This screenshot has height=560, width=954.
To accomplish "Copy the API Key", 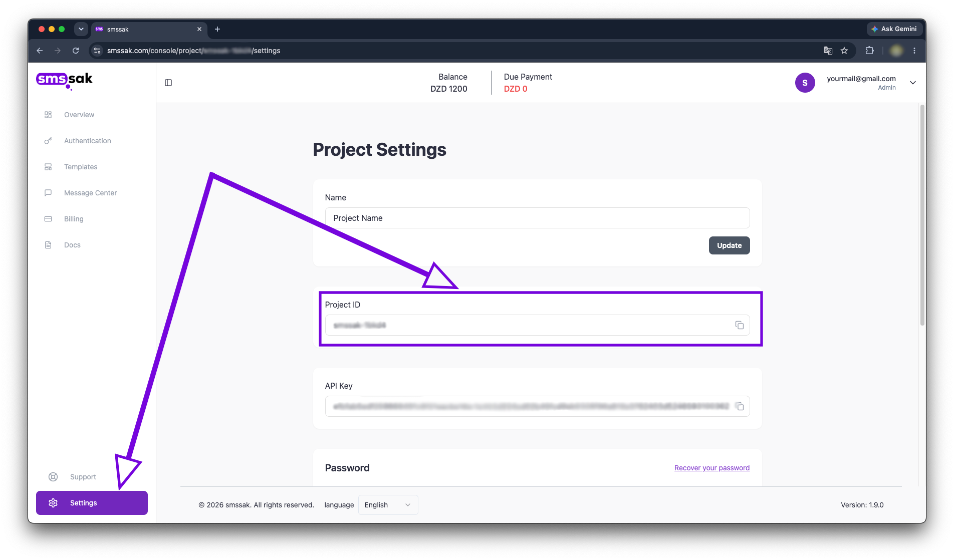I will 740,406.
